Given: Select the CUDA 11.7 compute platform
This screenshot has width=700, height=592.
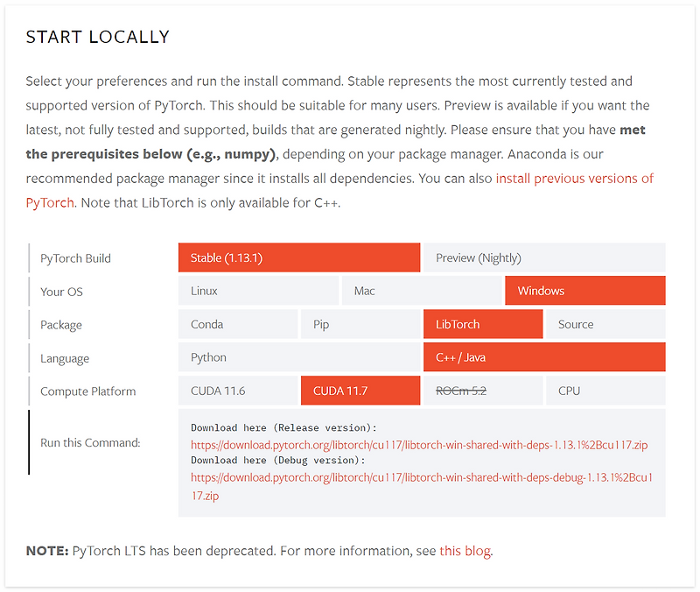Looking at the screenshot, I should tap(360, 391).
